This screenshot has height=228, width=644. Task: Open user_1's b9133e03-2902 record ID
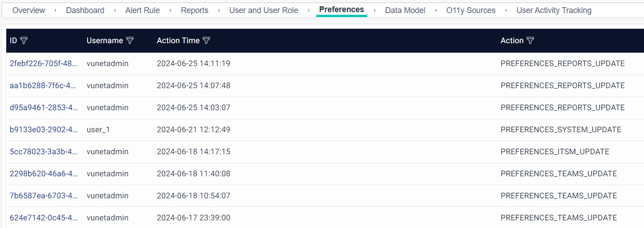click(43, 130)
